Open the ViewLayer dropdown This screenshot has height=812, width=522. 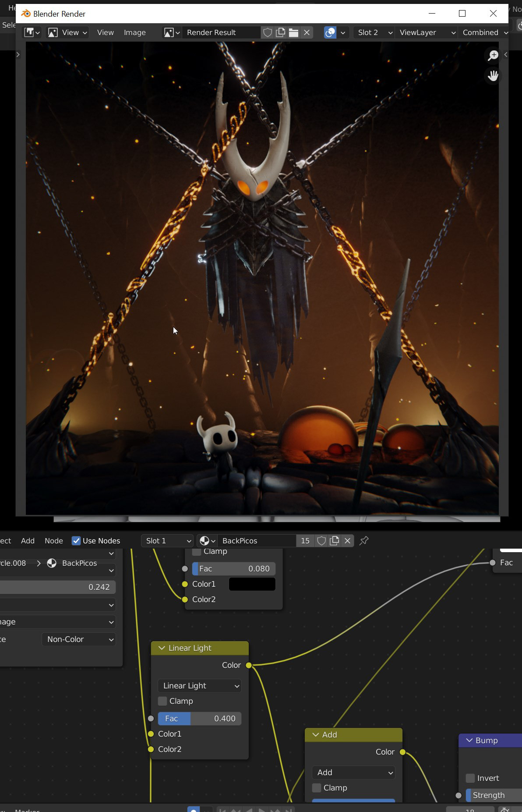pyautogui.click(x=426, y=32)
